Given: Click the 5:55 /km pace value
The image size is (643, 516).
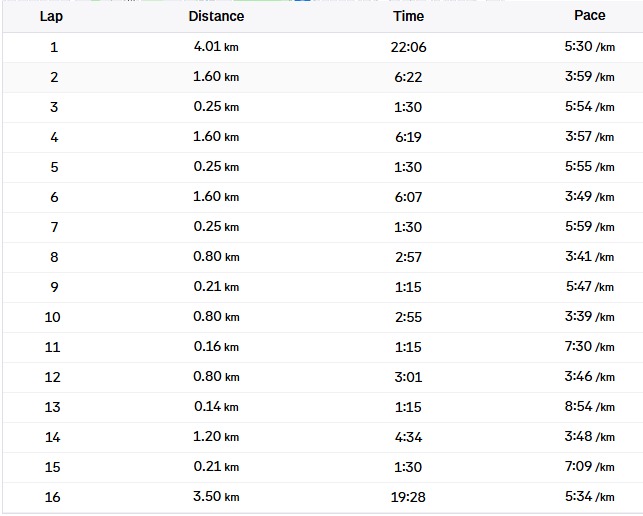Looking at the screenshot, I should pyautogui.click(x=589, y=167).
